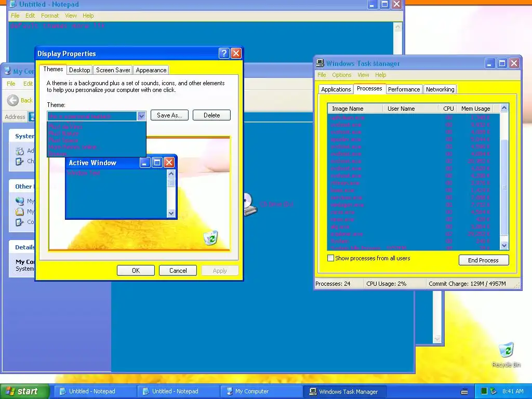532x399 pixels.
Task: Switch to Windows Task Manager taskbar button
Action: point(344,392)
